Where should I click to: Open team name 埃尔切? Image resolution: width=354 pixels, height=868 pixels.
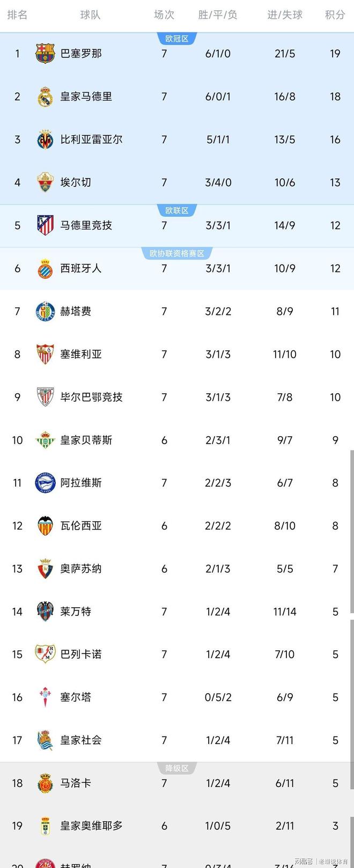click(x=76, y=182)
